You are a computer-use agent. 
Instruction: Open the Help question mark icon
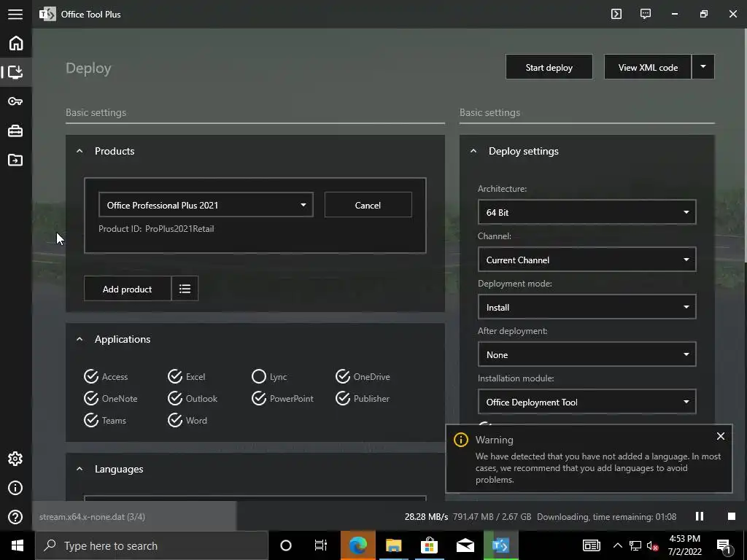click(x=15, y=517)
